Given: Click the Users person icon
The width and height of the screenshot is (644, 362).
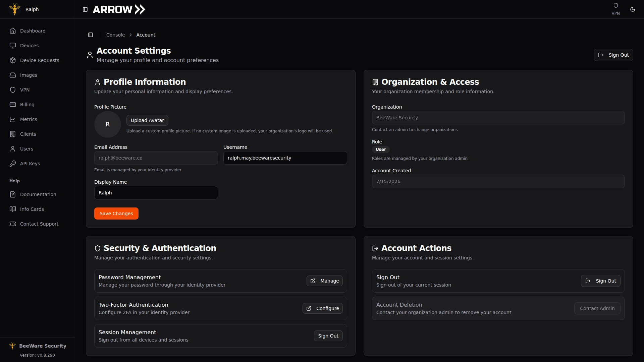Looking at the screenshot, I should pos(13,149).
